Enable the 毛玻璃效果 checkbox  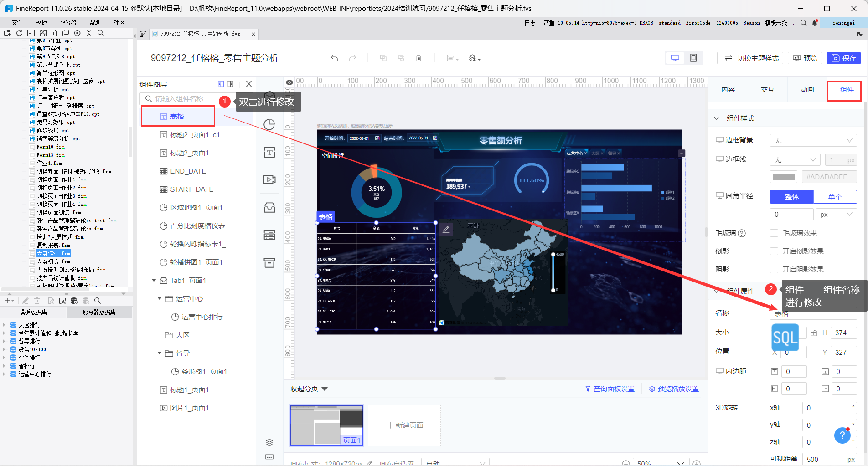[x=774, y=233]
